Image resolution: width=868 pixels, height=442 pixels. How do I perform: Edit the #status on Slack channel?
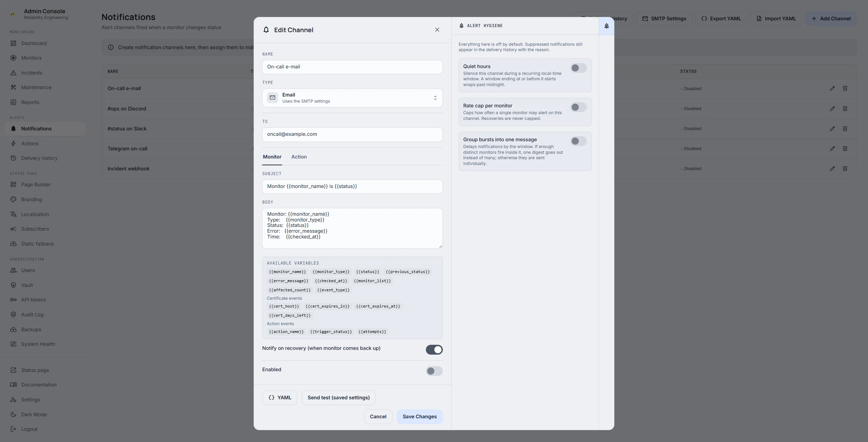[x=832, y=129]
